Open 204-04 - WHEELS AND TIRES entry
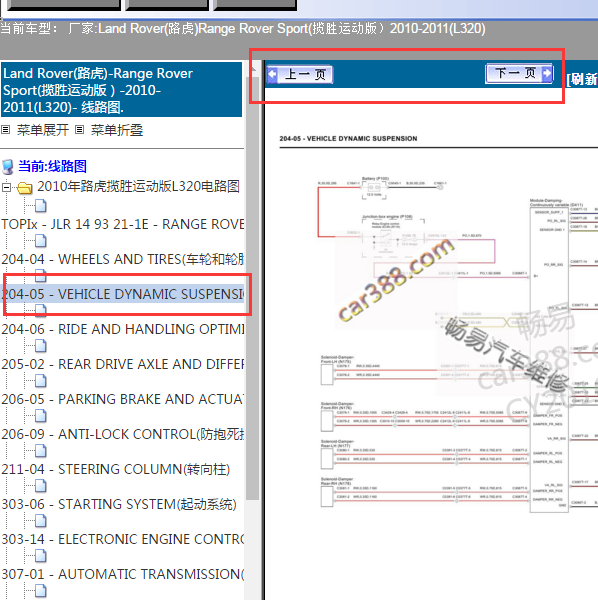The image size is (598, 600). (122, 259)
